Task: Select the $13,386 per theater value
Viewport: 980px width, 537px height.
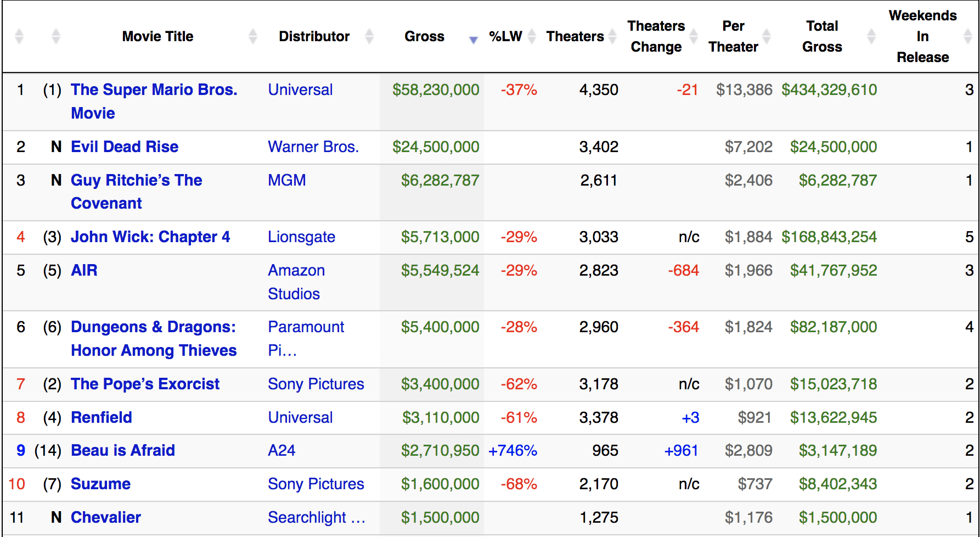Action: click(744, 90)
